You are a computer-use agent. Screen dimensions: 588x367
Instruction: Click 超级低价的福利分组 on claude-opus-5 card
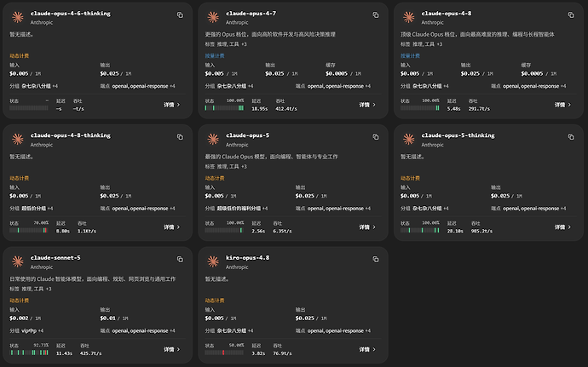click(x=239, y=209)
